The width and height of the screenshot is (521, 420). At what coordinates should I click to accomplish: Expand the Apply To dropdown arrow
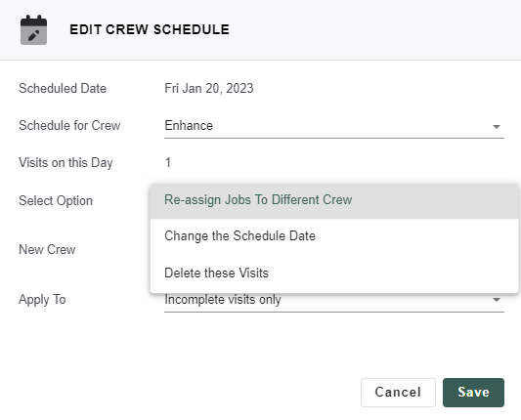pos(497,300)
